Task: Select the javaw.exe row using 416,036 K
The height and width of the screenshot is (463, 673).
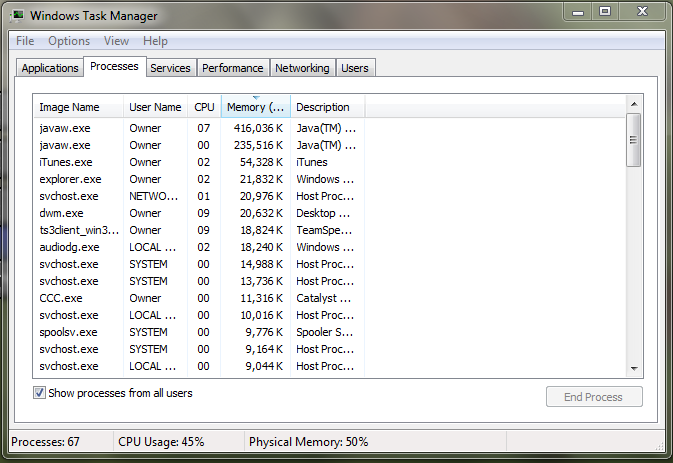Action: 200,128
